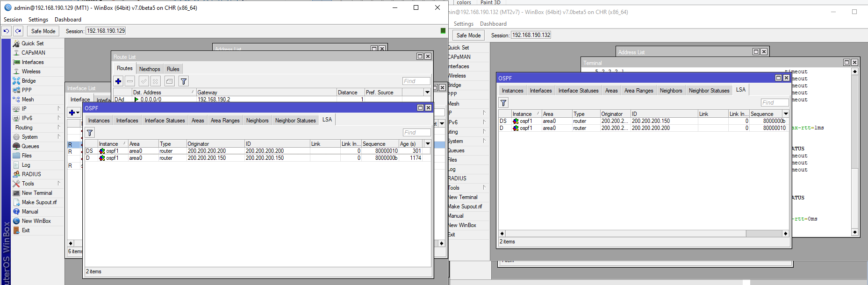Click Exit in MT1 sidebar
Screen dimensions: 868x285
tap(26, 230)
